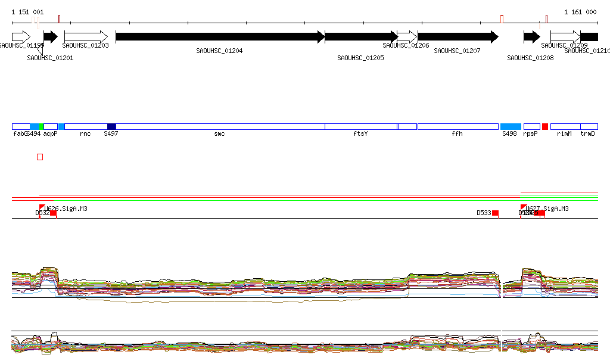The width and height of the screenshot is (610, 364).
Task: Select the SAOUHSC_01203 white gene arrow
Action: [85, 37]
